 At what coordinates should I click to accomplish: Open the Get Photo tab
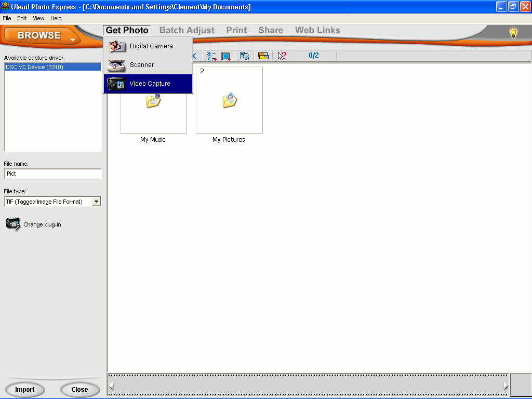[127, 30]
